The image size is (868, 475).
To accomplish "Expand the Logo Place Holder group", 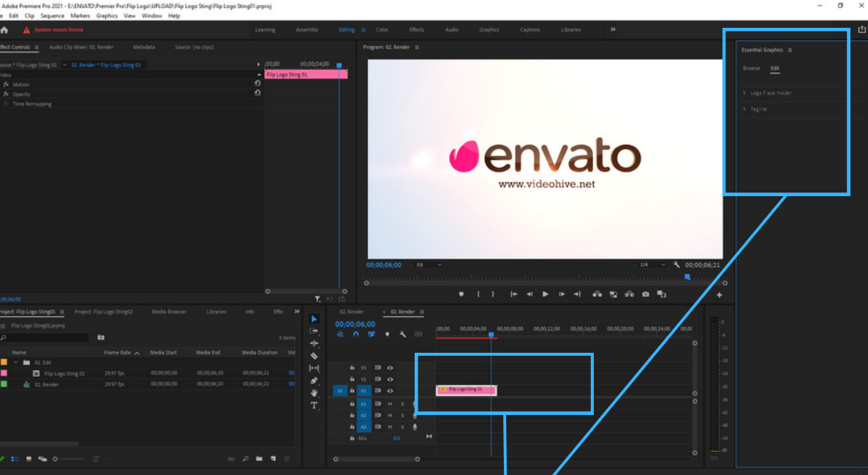I will (744, 93).
